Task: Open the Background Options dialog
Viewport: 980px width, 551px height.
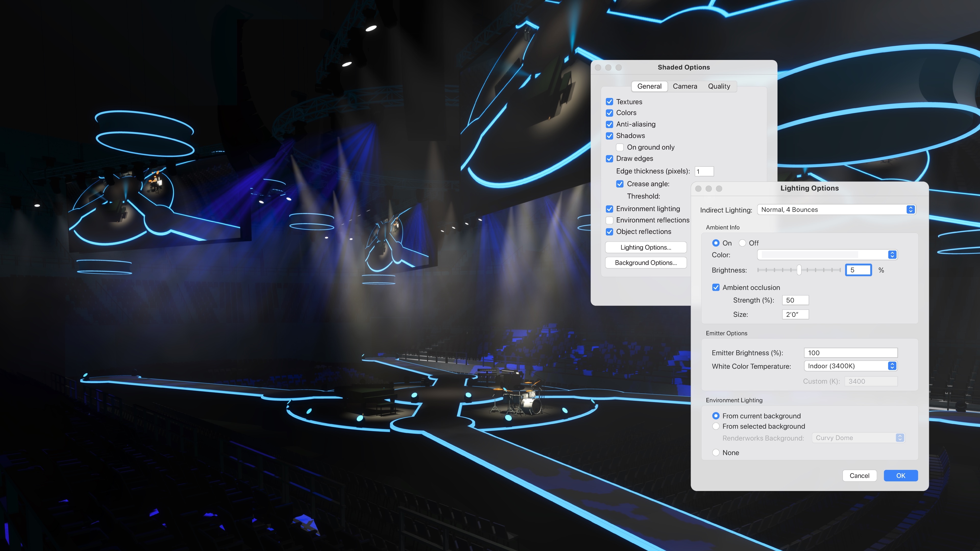Action: coord(646,262)
